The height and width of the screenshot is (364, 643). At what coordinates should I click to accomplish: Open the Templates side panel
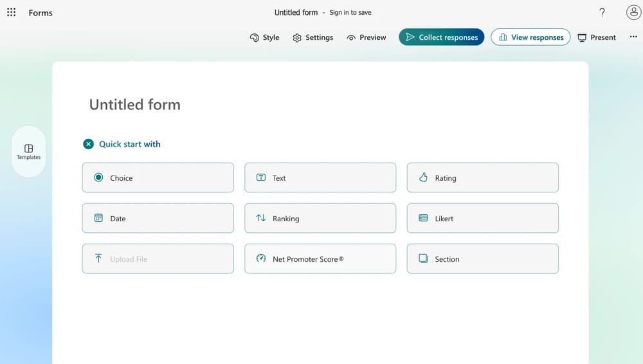(28, 152)
